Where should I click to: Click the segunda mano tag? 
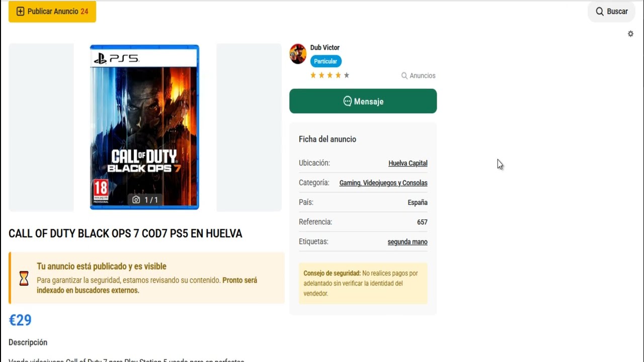coord(408,242)
